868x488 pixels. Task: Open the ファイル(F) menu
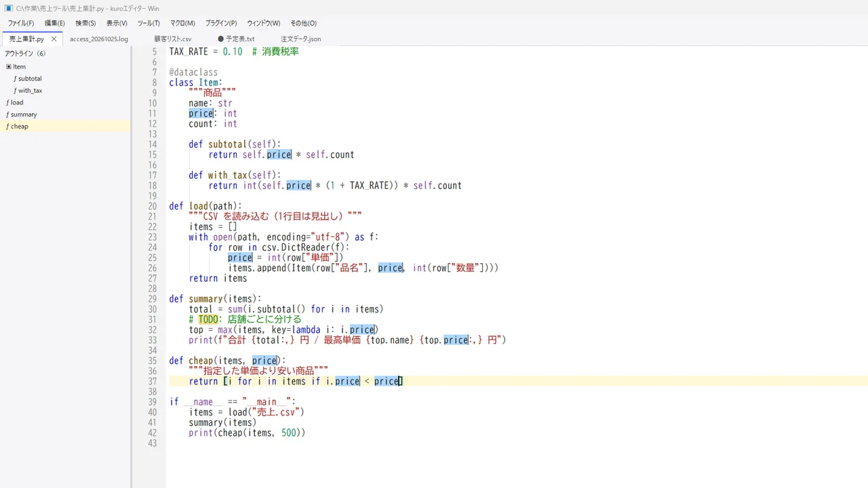click(x=21, y=23)
